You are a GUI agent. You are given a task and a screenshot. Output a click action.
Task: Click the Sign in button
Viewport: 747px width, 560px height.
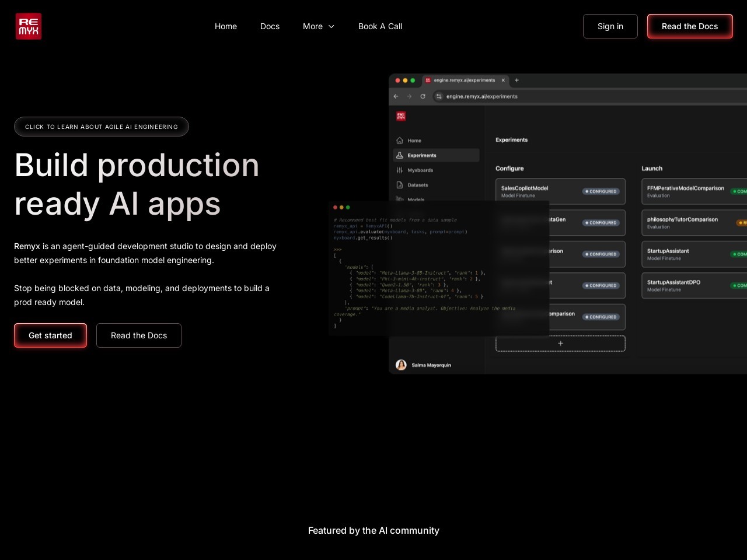(x=610, y=26)
